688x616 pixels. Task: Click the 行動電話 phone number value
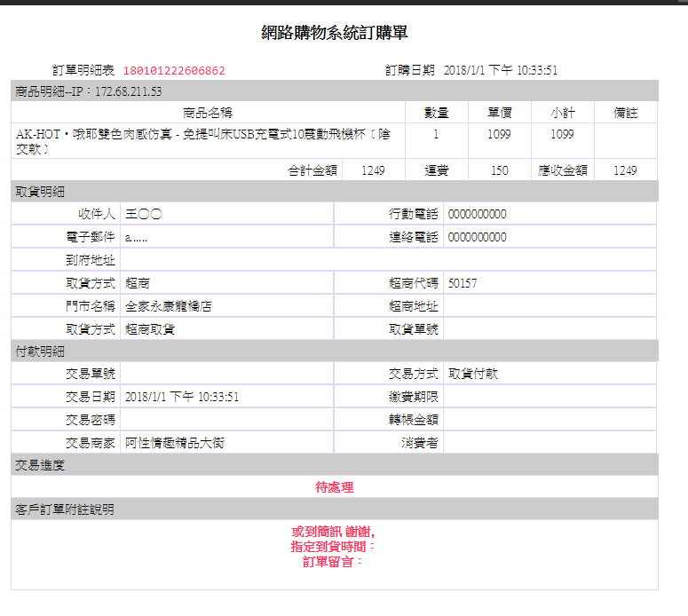click(x=478, y=214)
